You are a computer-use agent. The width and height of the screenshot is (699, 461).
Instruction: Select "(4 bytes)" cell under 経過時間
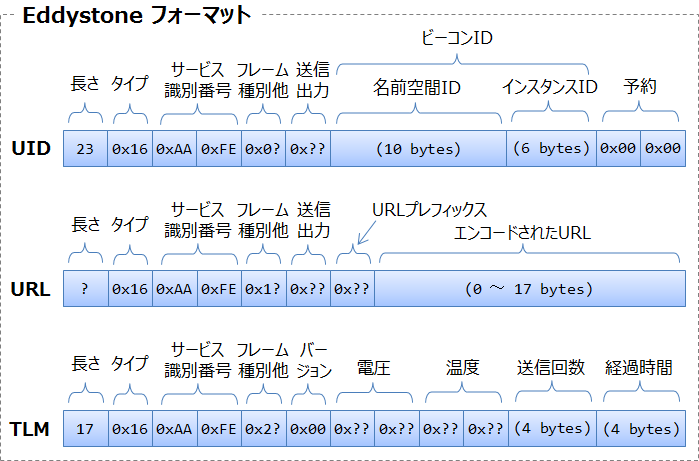pyautogui.click(x=641, y=428)
